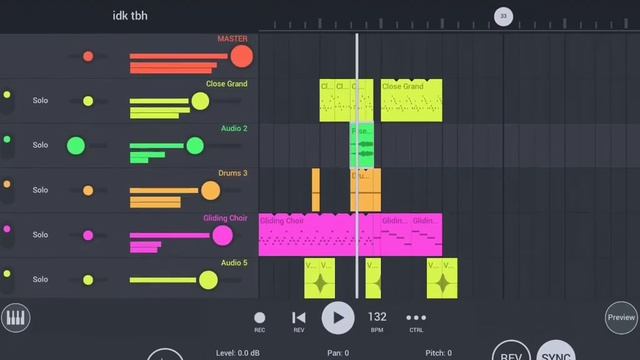
Task: Solo the Gliding Choir track
Action: click(40, 235)
